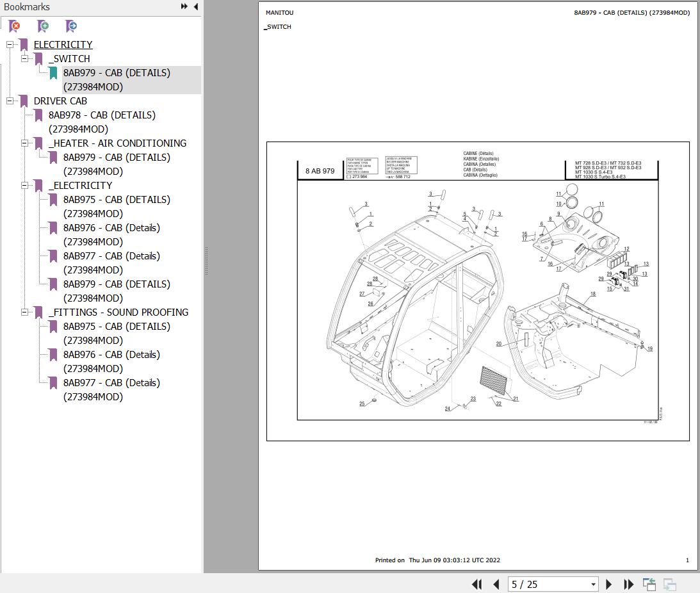Expand all bookmarks with the double-arrow icon
700x593 pixels.
(x=184, y=6)
